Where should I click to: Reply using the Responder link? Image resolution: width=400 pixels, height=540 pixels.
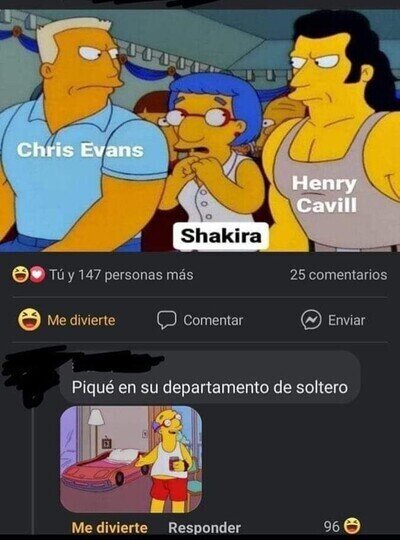tap(204, 528)
